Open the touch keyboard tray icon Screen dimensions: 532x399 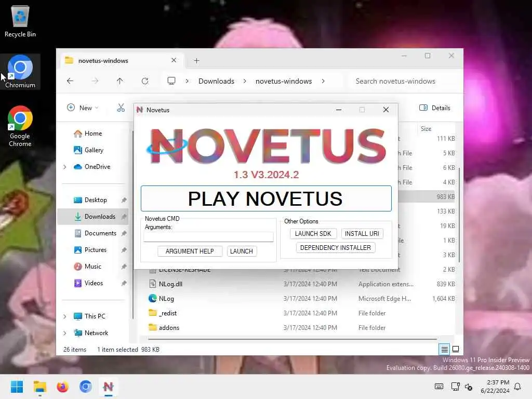tap(438, 387)
